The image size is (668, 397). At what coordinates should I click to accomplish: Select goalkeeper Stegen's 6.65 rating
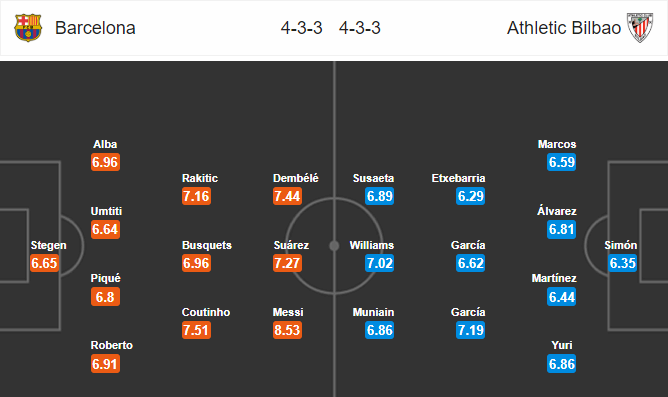click(x=44, y=263)
